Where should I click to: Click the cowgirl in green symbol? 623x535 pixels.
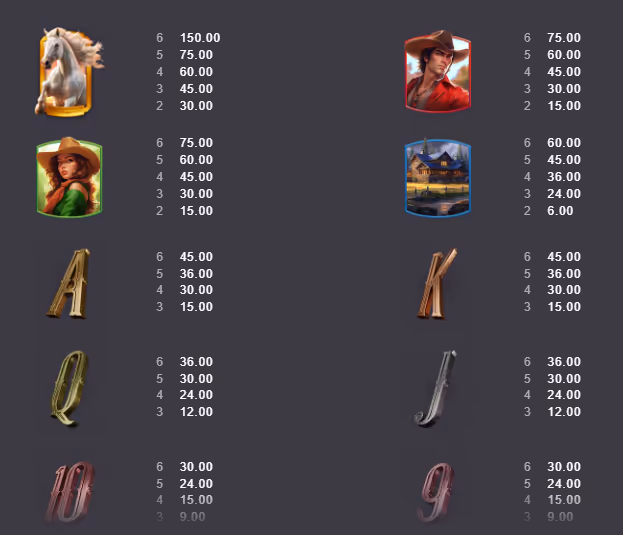pyautogui.click(x=69, y=177)
